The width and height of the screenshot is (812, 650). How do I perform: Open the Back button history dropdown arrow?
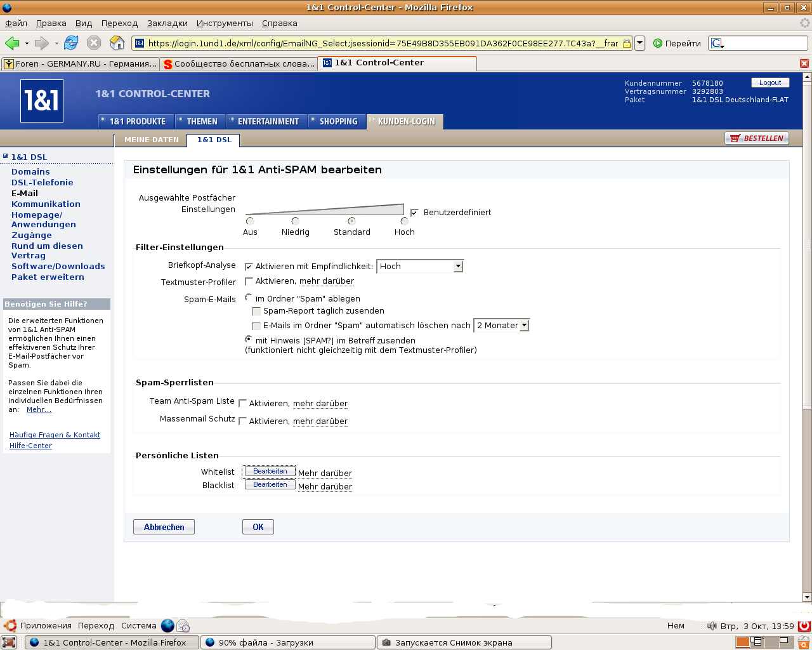[x=27, y=44]
